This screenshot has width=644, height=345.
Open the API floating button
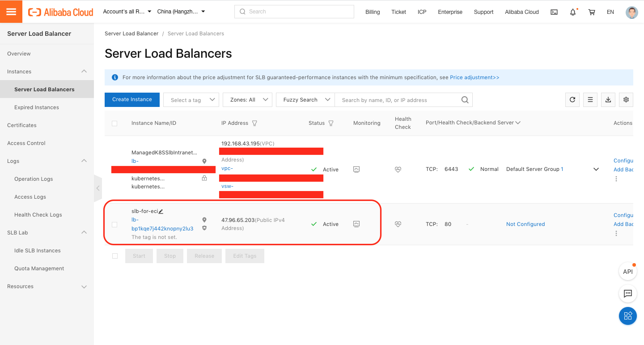point(628,272)
